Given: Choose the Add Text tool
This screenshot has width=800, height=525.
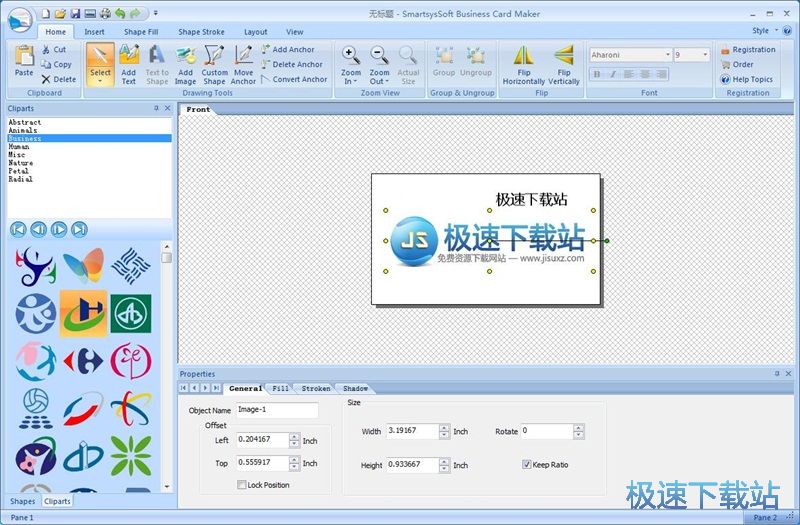Looking at the screenshot, I should click(x=129, y=64).
